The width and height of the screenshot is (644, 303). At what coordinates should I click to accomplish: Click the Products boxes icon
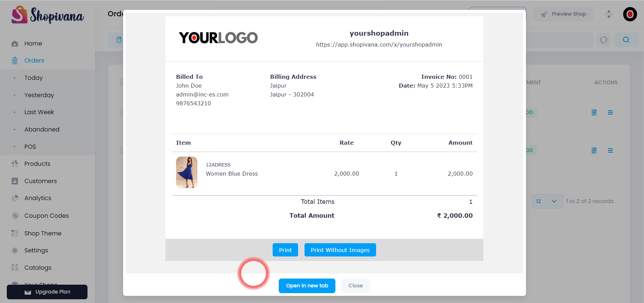[15, 164]
